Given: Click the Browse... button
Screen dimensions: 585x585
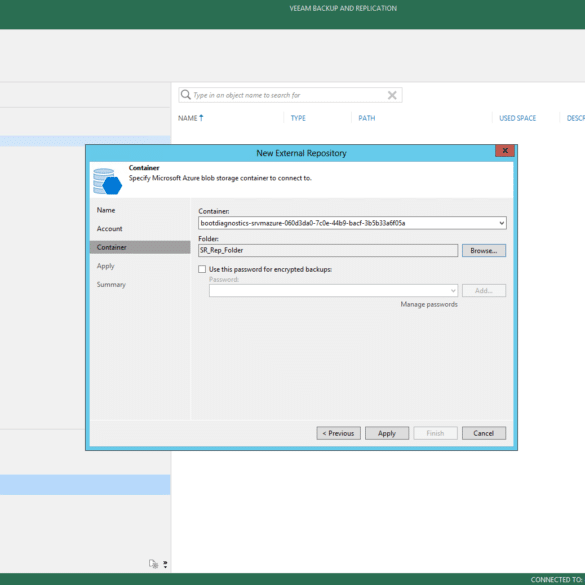Looking at the screenshot, I should click(484, 251).
